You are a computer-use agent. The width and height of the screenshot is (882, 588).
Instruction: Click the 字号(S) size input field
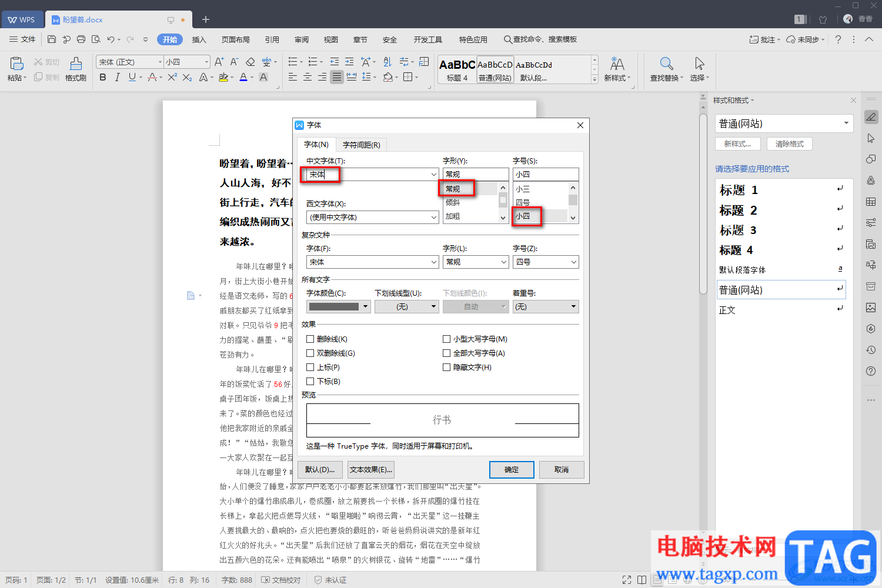pos(546,174)
